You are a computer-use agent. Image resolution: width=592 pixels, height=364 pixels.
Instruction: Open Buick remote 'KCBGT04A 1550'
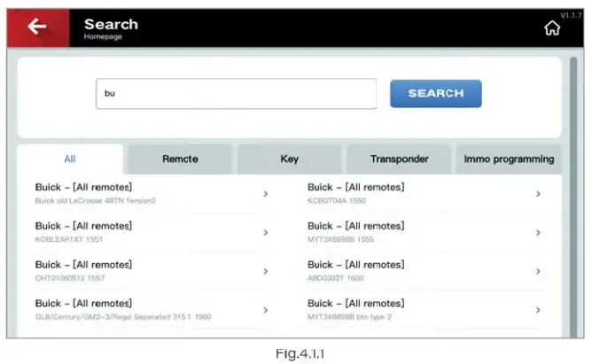(426, 193)
